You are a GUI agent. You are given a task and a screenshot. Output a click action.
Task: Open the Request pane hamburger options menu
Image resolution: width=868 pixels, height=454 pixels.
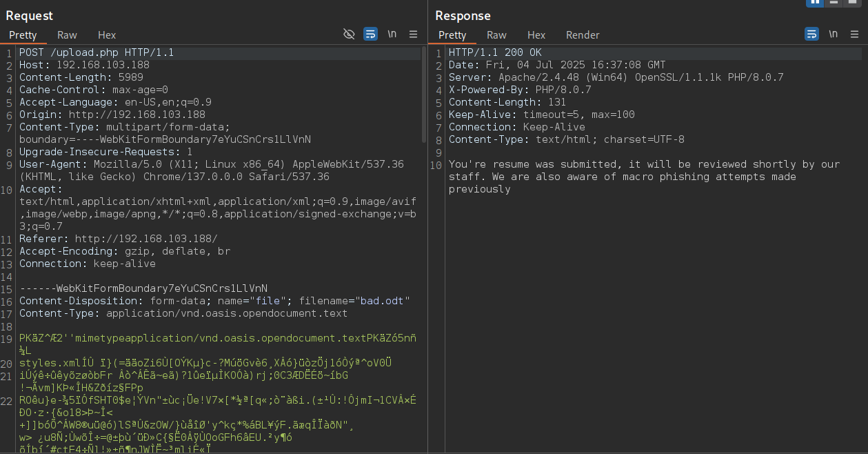[413, 34]
